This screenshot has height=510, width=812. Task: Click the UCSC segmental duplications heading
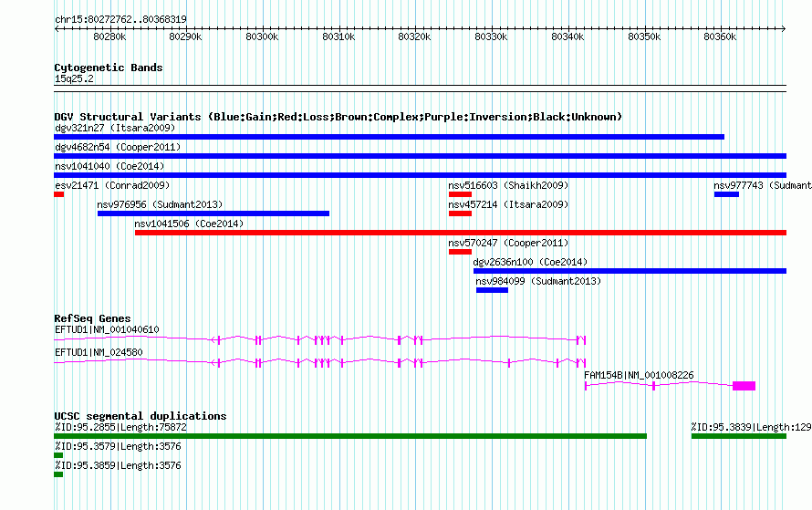pyautogui.click(x=141, y=416)
